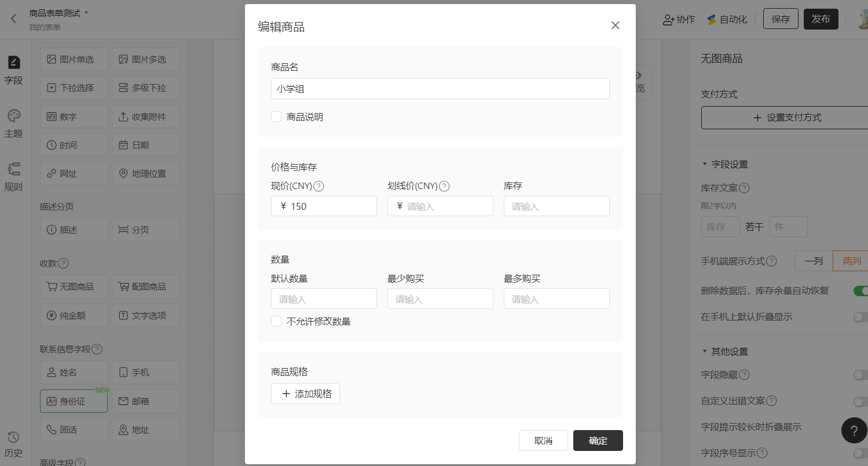Check the 不允许修改数量 checkbox

(x=276, y=321)
